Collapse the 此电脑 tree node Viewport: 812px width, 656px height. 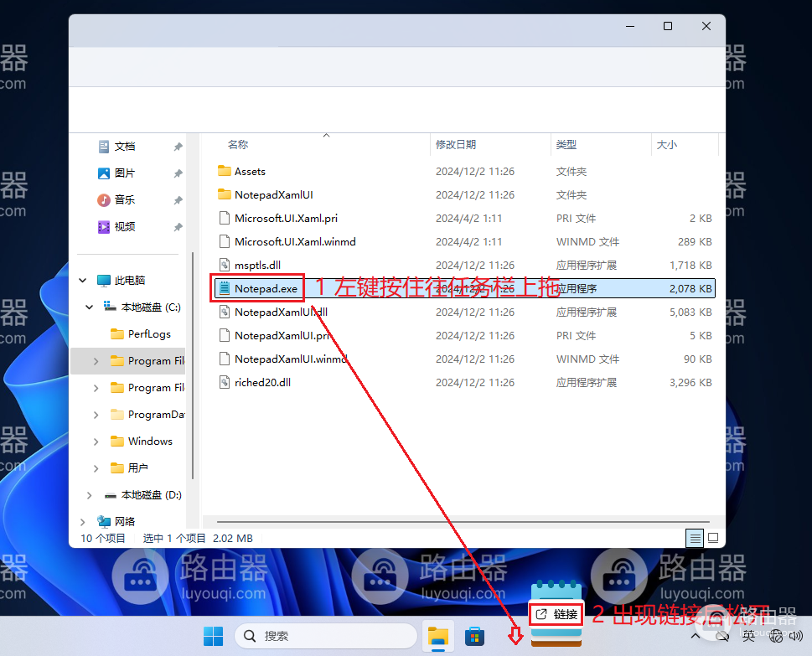point(83,280)
